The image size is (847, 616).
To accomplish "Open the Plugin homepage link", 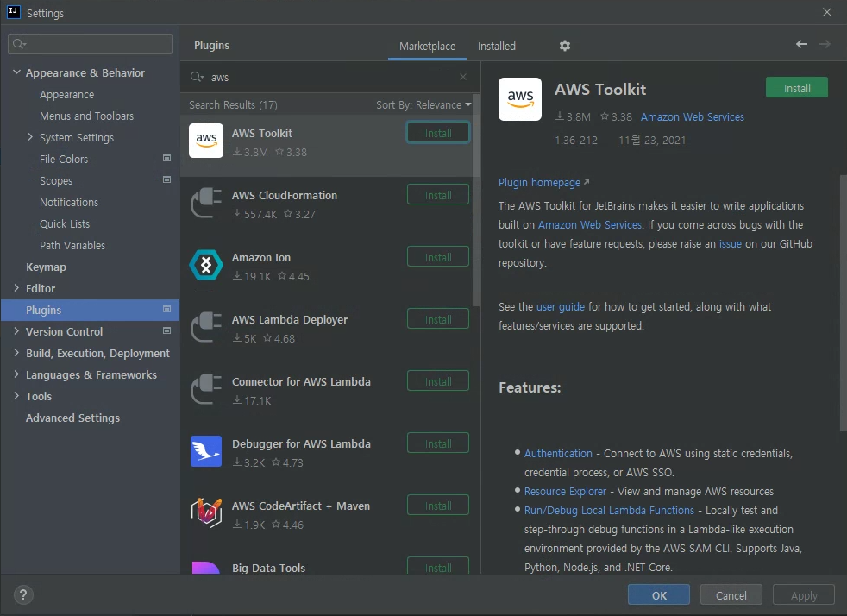I will point(543,183).
